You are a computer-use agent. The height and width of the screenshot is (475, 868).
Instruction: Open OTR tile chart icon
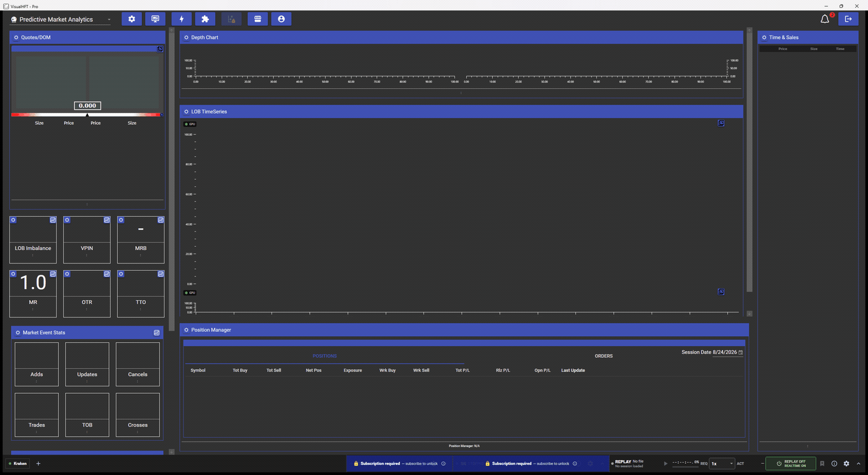click(x=107, y=273)
